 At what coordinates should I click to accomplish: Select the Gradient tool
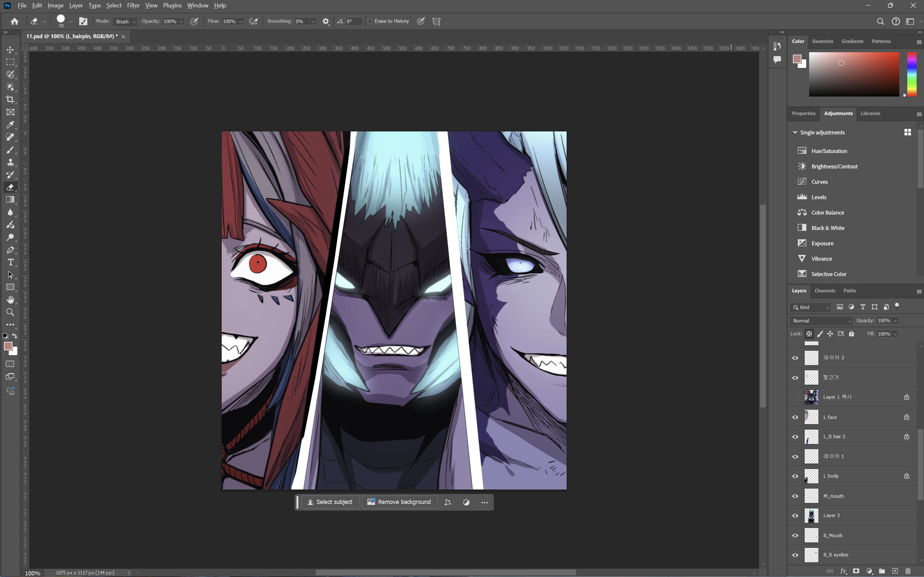[10, 200]
